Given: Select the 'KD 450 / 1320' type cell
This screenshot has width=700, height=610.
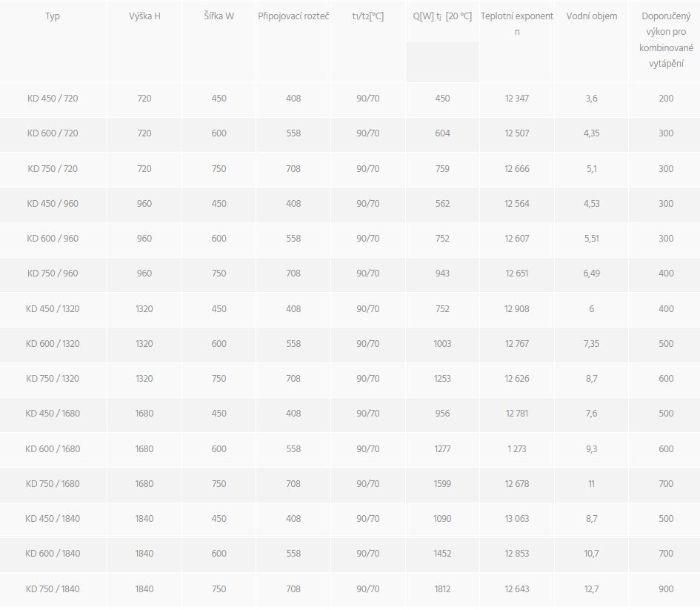Looking at the screenshot, I should [53, 309].
